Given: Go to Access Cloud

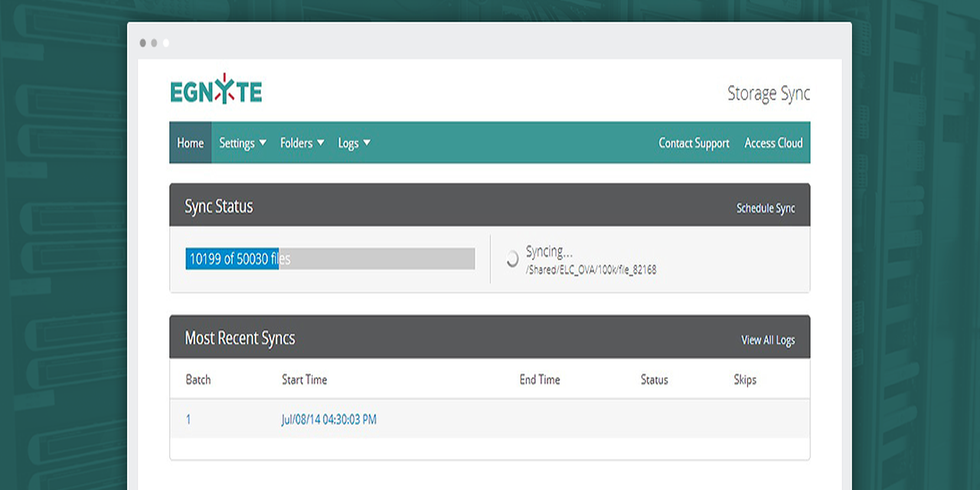Looking at the screenshot, I should click(773, 143).
